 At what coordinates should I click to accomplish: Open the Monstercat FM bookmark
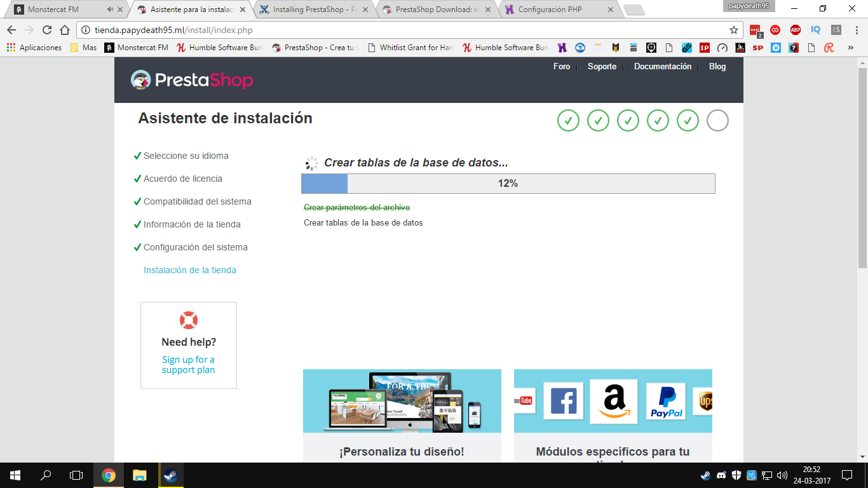pos(137,48)
